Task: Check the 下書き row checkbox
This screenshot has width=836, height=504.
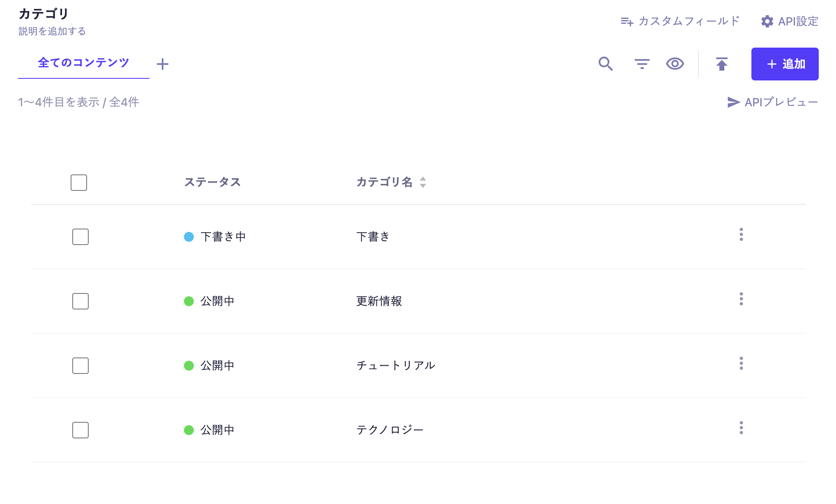Action: (80, 237)
